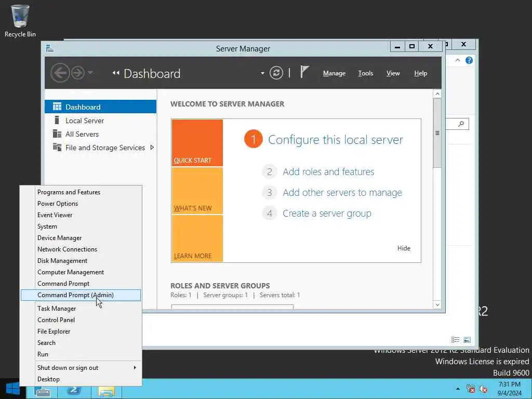Select File Explorer in the menu
This screenshot has width=532, height=399.
pos(81,331)
